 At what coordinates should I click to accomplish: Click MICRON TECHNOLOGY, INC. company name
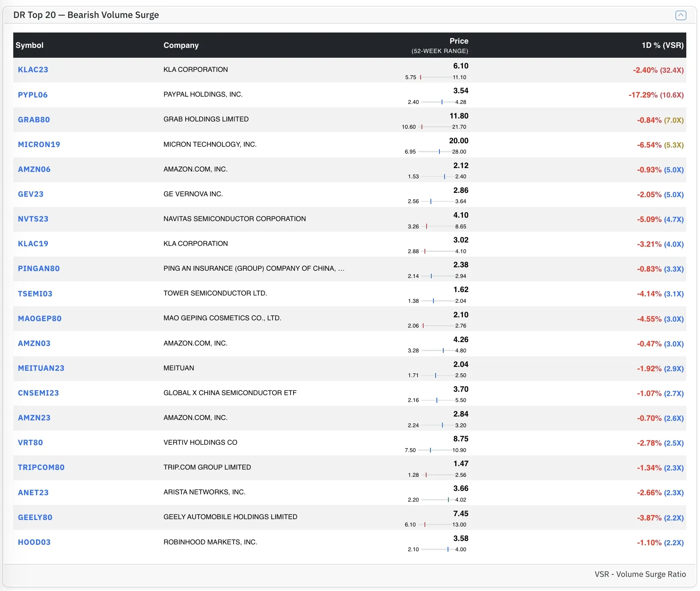(210, 145)
